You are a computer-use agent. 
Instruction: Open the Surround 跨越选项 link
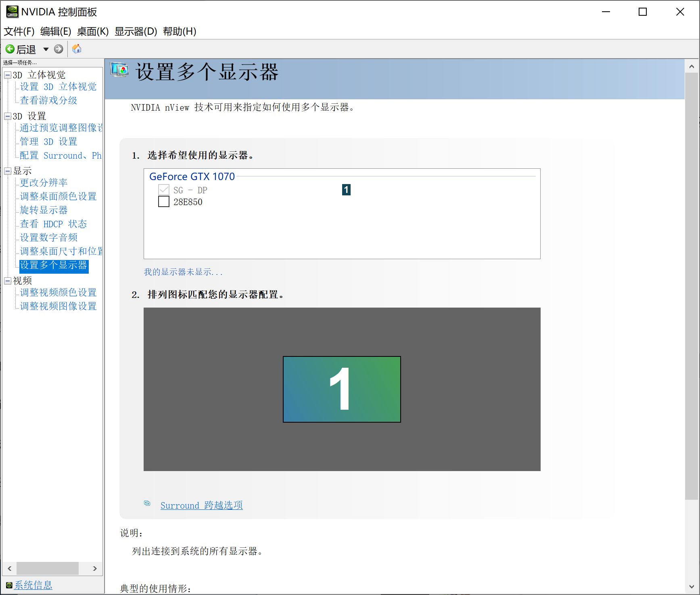[202, 505]
